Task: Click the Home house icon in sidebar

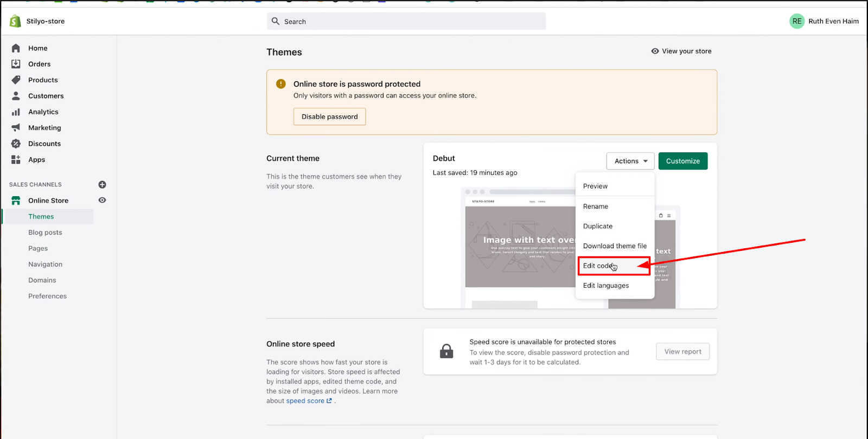Action: coord(16,48)
